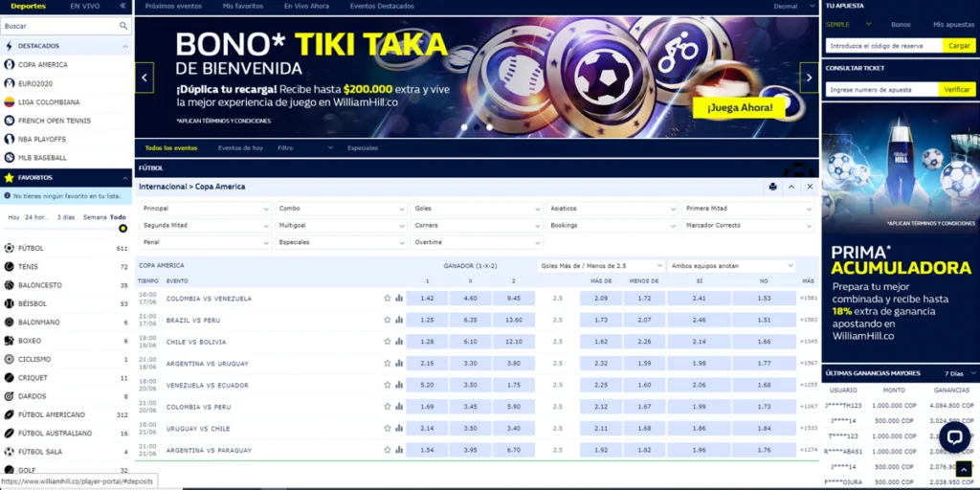The image size is (980, 490).
Task: Click ¡Juega Ahora! banner button
Action: pyautogui.click(x=740, y=108)
